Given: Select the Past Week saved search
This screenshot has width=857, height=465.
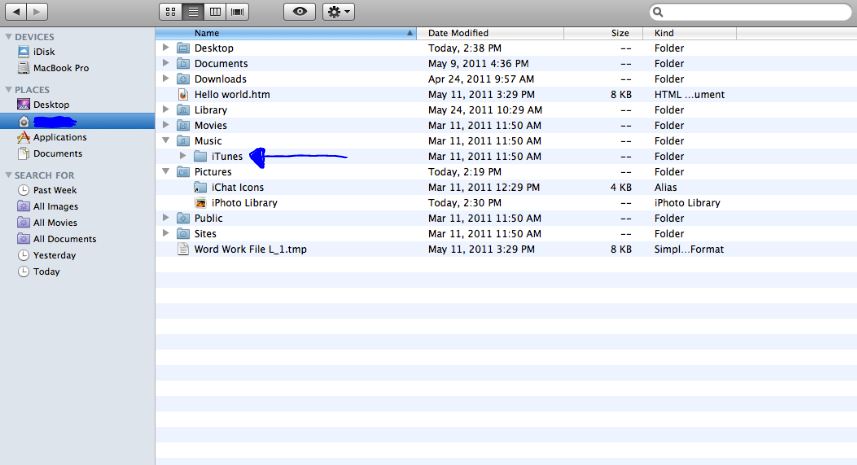Looking at the screenshot, I should (54, 190).
